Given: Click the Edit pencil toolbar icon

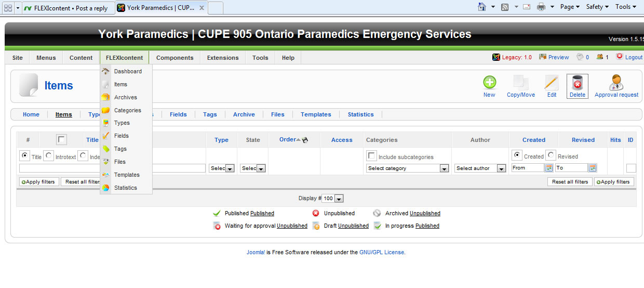Looking at the screenshot, I should click(x=552, y=83).
